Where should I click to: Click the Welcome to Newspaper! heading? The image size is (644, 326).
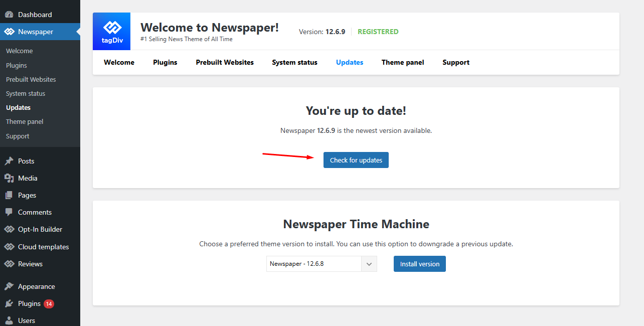click(210, 27)
